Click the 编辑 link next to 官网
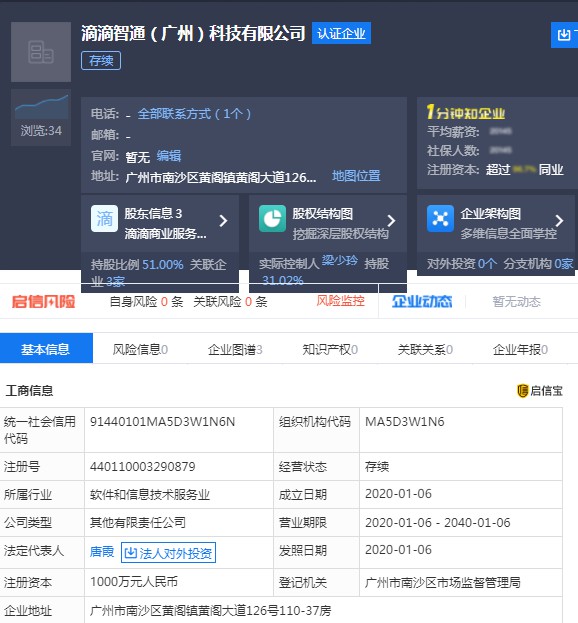The width and height of the screenshot is (578, 623). [168, 156]
